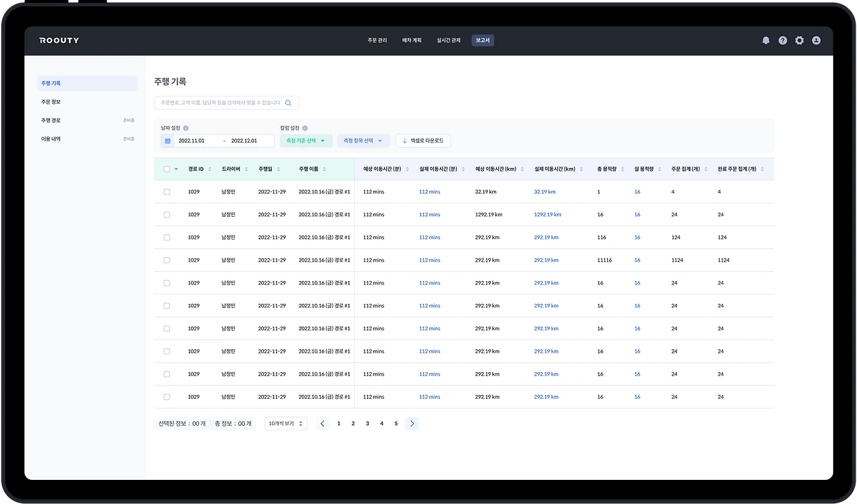The width and height of the screenshot is (857, 504).
Task: Open the calendar icon for date range
Action: coord(167,141)
